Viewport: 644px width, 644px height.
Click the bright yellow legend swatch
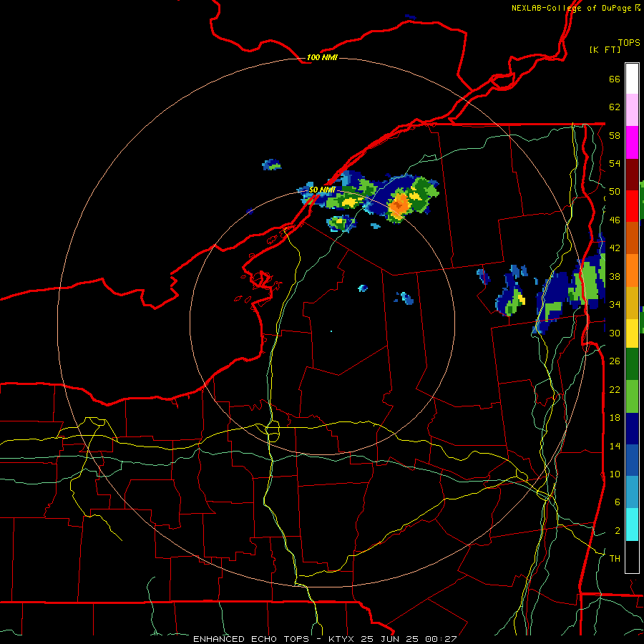(x=632, y=333)
